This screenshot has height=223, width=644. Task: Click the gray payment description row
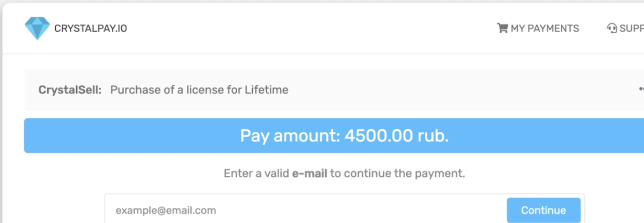coord(334,90)
